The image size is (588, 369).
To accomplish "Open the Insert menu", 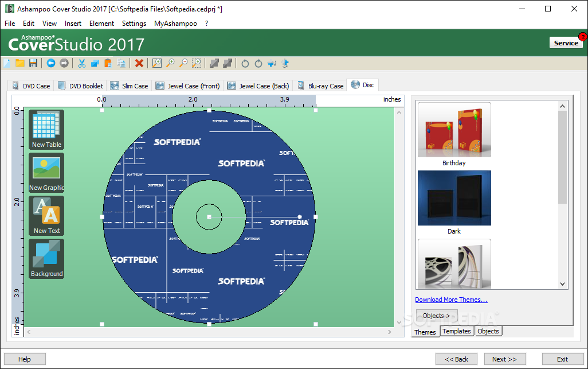I will [73, 24].
